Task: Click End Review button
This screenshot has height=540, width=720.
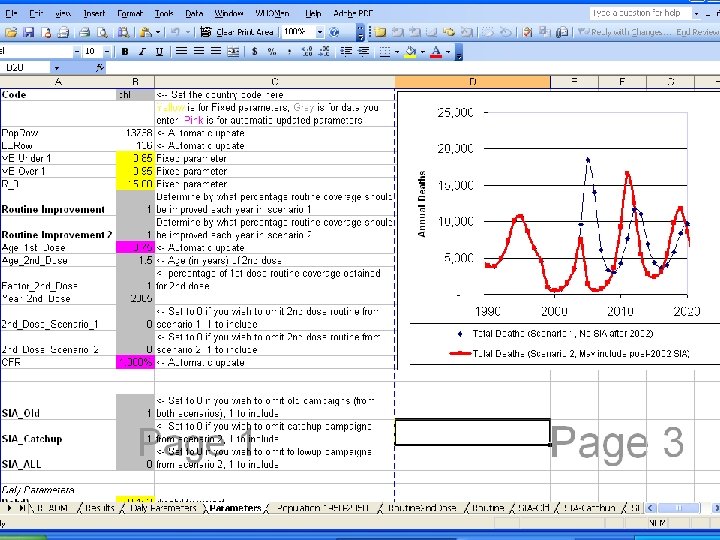Action: (x=698, y=32)
